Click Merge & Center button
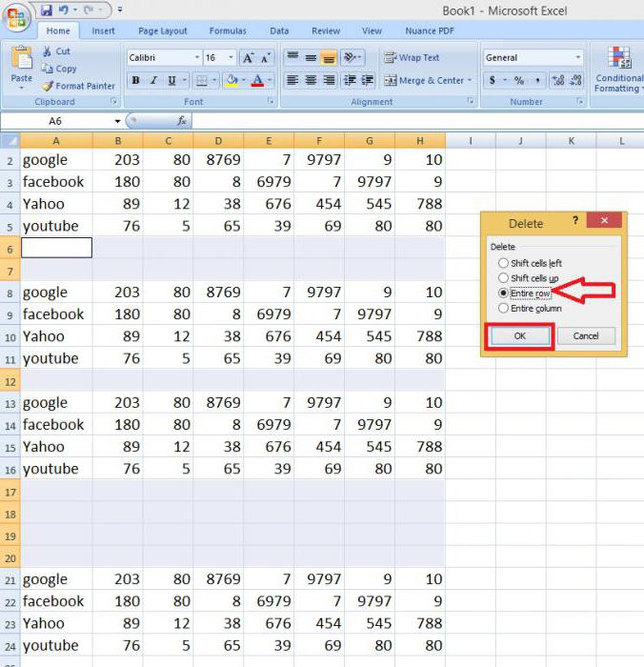 423,80
